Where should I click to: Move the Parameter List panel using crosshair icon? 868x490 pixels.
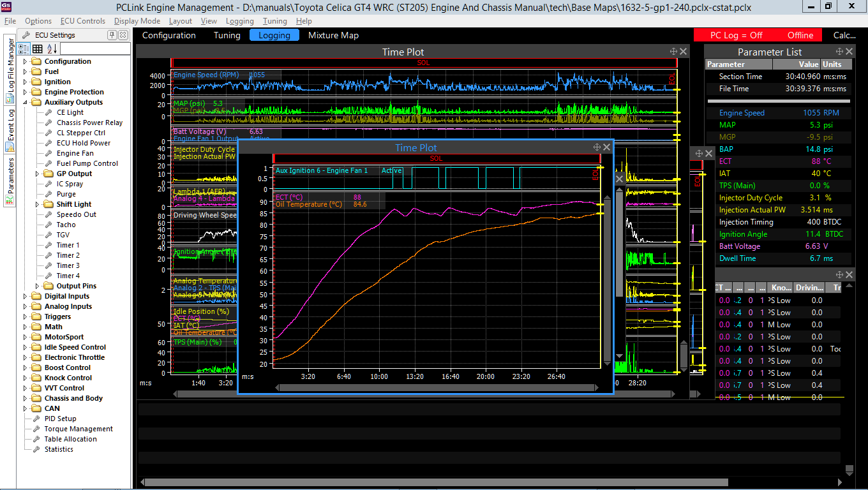pyautogui.click(x=839, y=52)
